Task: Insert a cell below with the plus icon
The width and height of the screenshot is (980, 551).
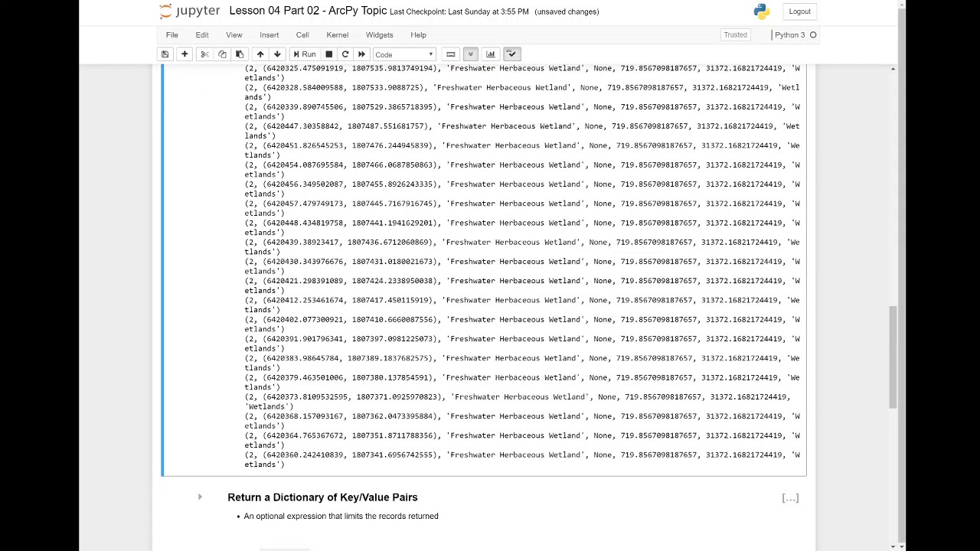Action: [185, 54]
